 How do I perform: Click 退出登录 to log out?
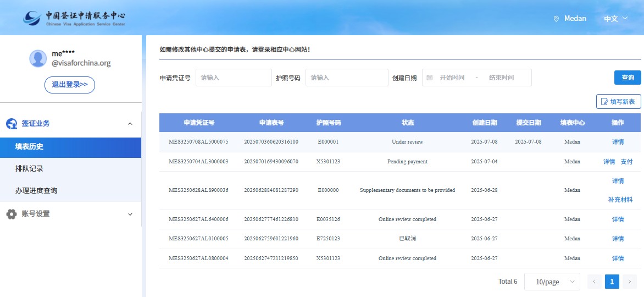click(70, 85)
